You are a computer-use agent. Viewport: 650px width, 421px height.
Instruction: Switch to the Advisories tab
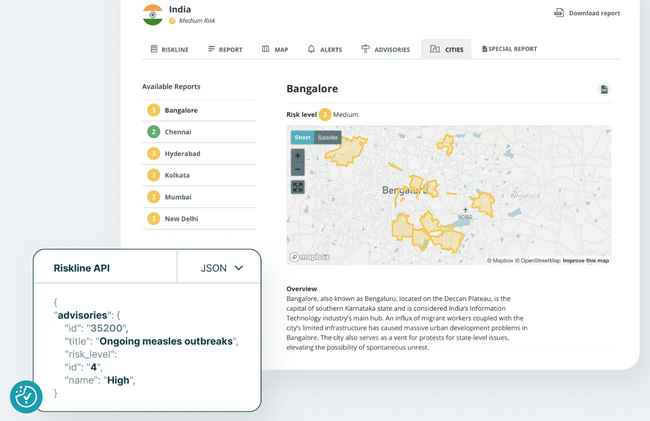386,49
